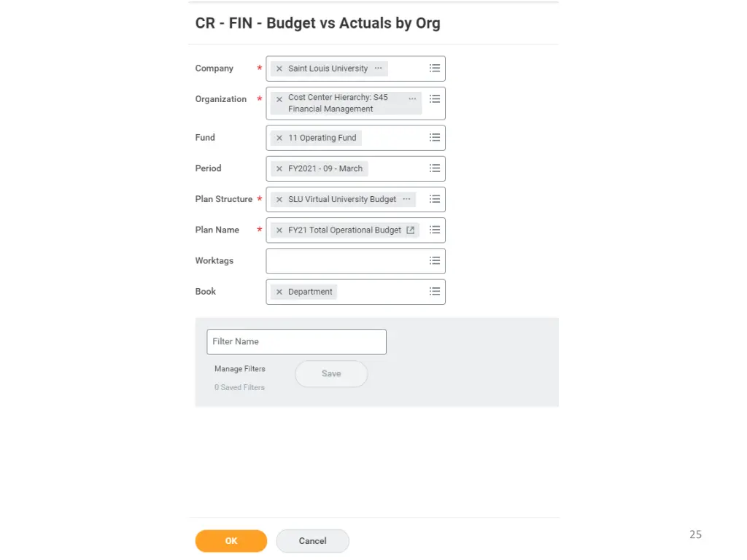Open FY21 Total Operational Budget external link icon

tap(411, 230)
